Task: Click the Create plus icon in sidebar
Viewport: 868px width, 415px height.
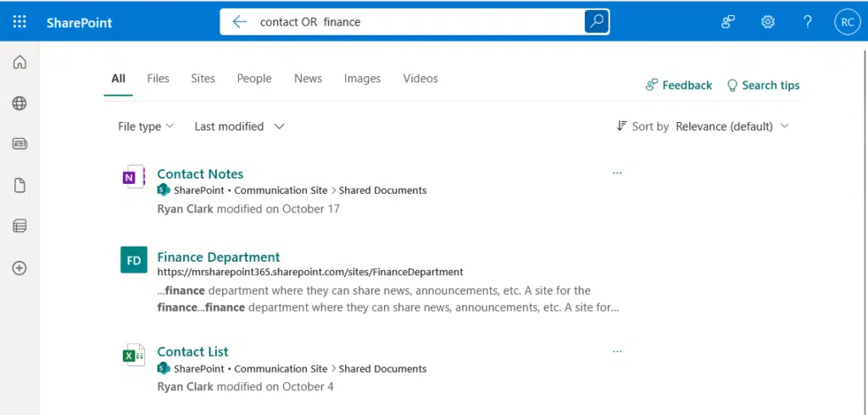Action: pyautogui.click(x=19, y=268)
